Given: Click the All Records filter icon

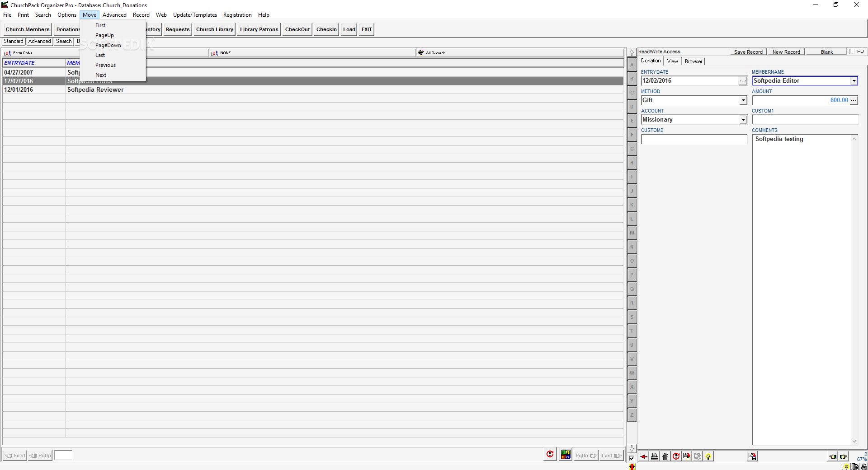Looking at the screenshot, I should [x=421, y=53].
